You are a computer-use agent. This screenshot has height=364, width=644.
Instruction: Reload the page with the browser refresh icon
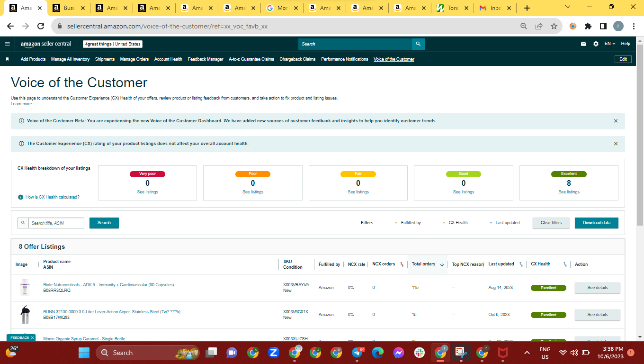click(41, 26)
